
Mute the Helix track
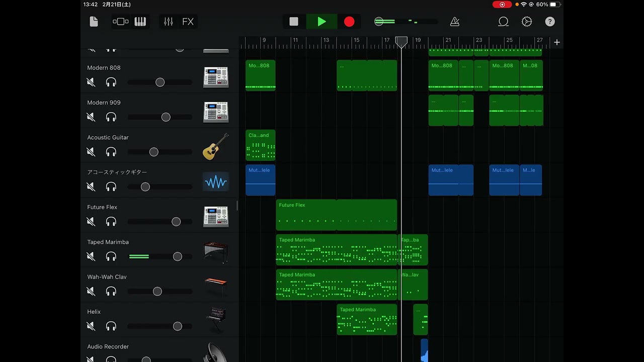91,326
